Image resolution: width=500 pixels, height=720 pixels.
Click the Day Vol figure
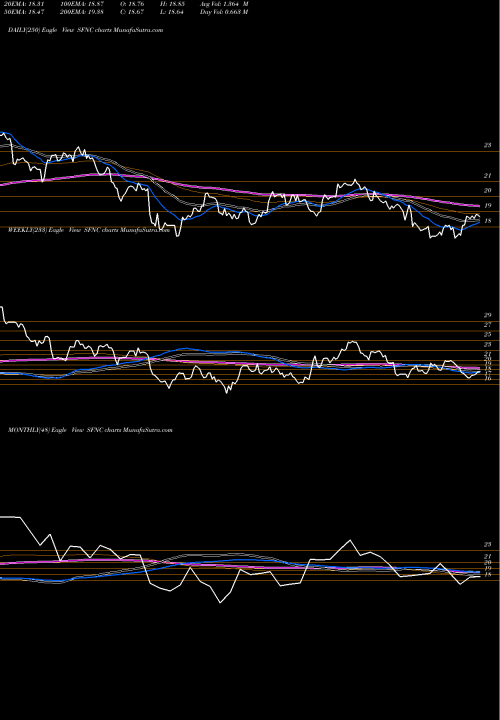[x=224, y=12]
